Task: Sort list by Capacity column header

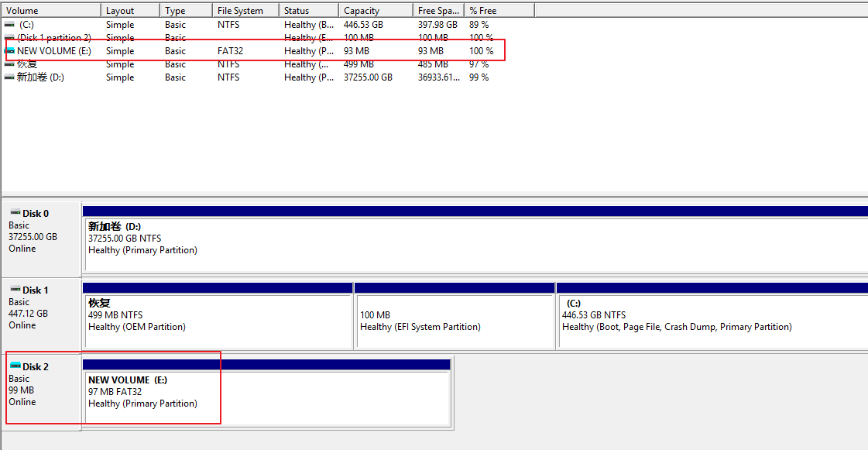Action: point(376,11)
